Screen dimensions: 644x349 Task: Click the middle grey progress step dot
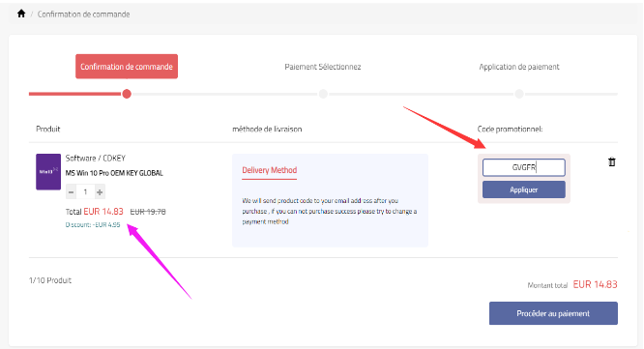[323, 94]
